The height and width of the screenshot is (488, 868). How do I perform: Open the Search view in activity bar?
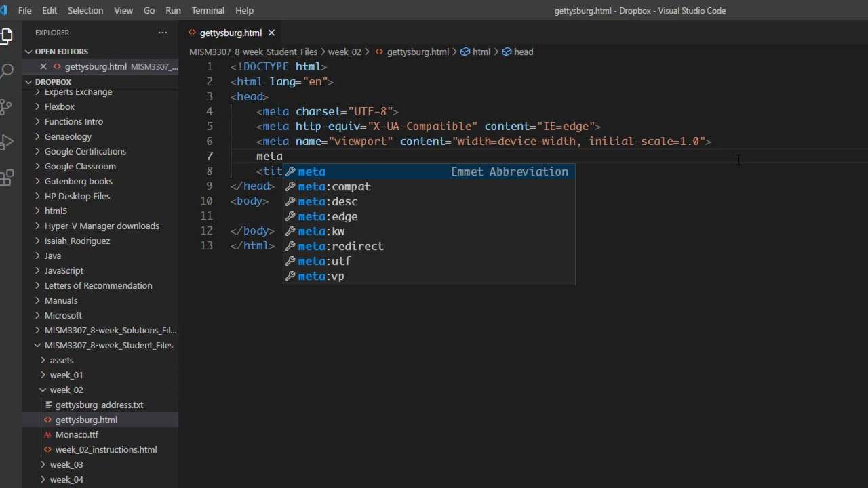point(7,70)
